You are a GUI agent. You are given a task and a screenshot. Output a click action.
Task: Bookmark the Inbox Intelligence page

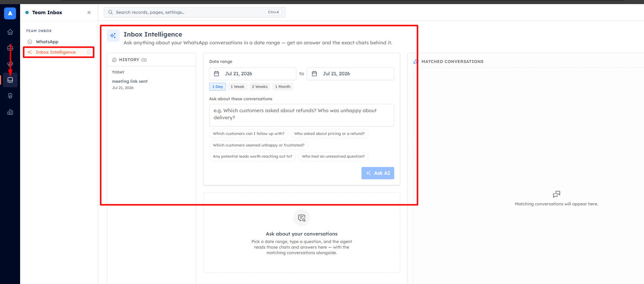(x=89, y=52)
